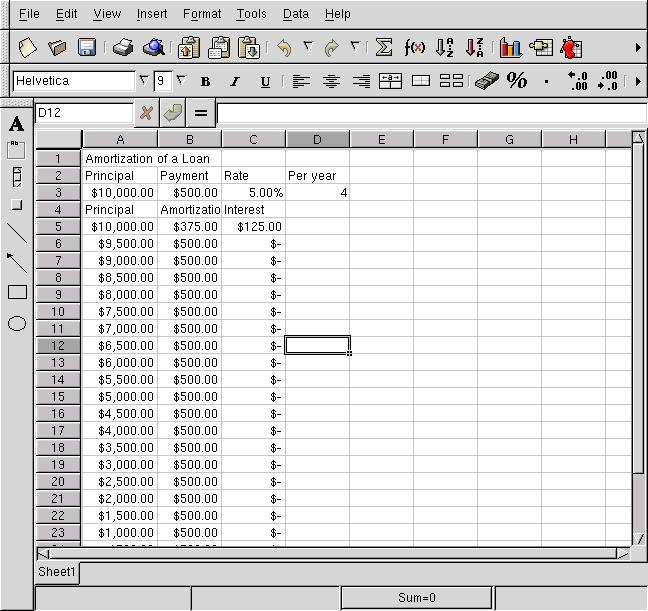
Task: Apply percent format with the % icon
Action: point(517,81)
